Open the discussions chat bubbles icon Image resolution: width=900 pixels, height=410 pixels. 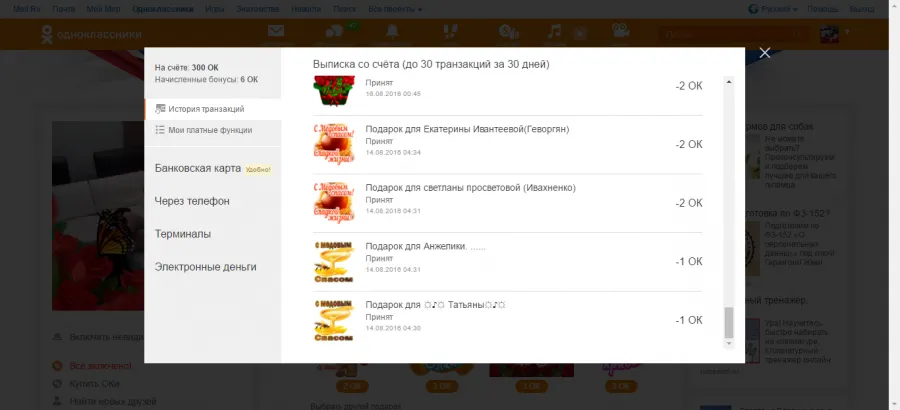[x=333, y=32]
